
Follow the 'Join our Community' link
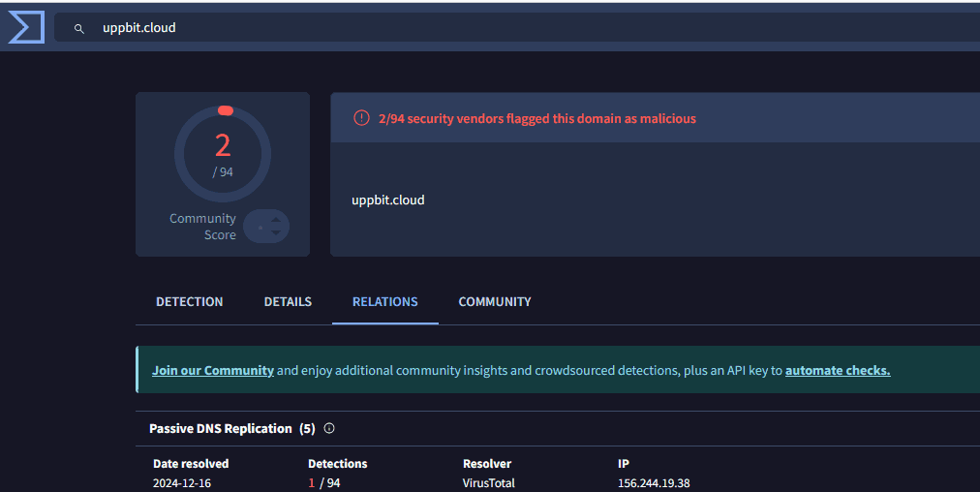click(213, 370)
